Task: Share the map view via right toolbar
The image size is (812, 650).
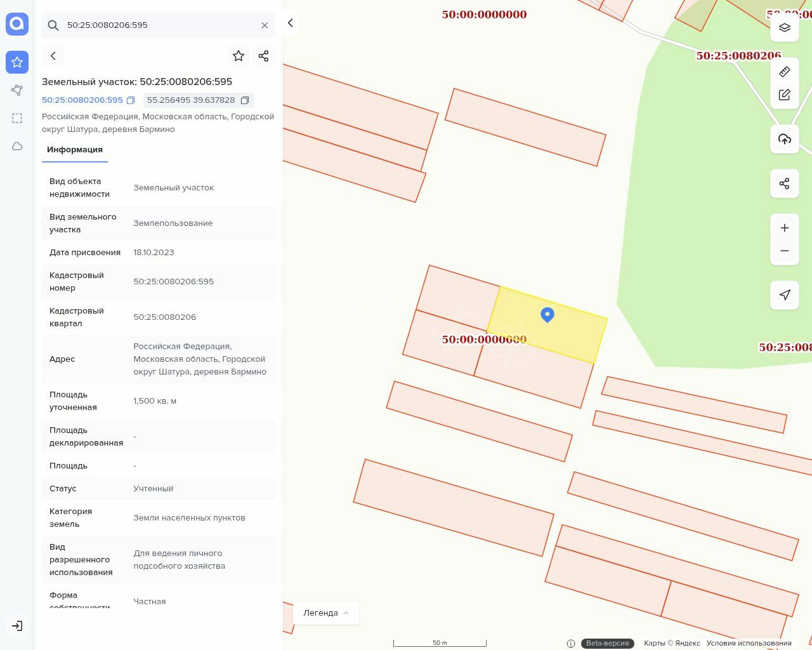Action: 784,183
